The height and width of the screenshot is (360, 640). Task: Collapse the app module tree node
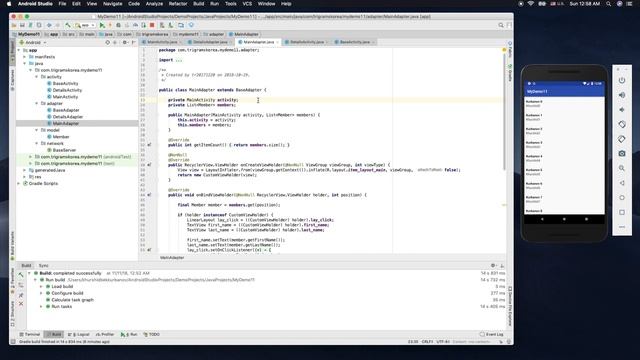[19, 50]
